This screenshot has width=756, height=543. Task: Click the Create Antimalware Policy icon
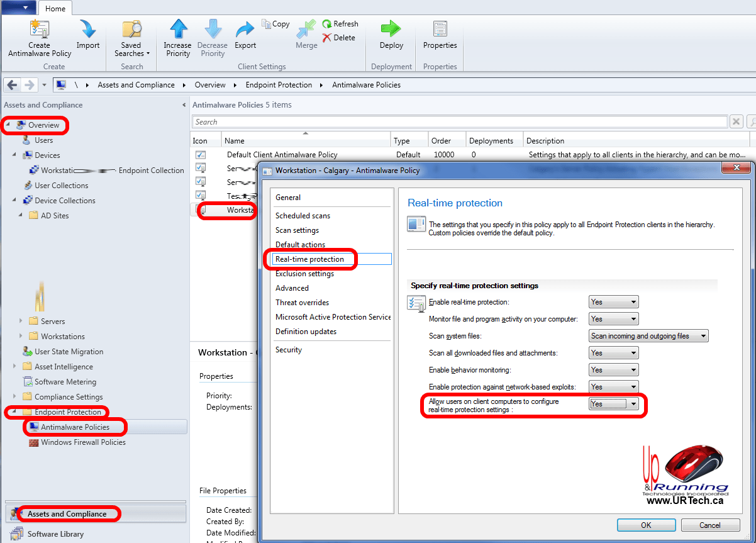40,30
